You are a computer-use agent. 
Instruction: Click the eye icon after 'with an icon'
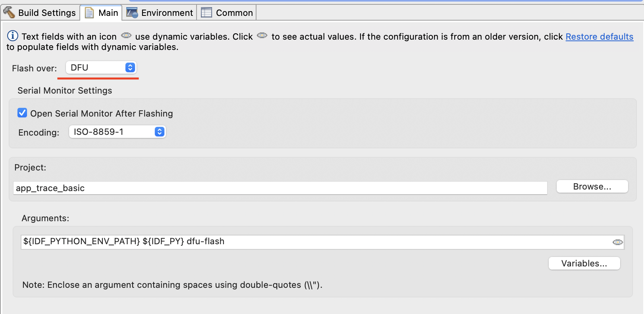(126, 36)
